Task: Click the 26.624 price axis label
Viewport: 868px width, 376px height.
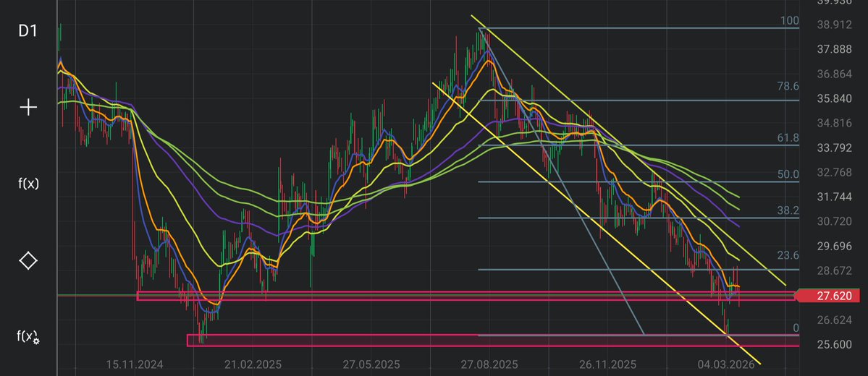Action: tap(834, 320)
